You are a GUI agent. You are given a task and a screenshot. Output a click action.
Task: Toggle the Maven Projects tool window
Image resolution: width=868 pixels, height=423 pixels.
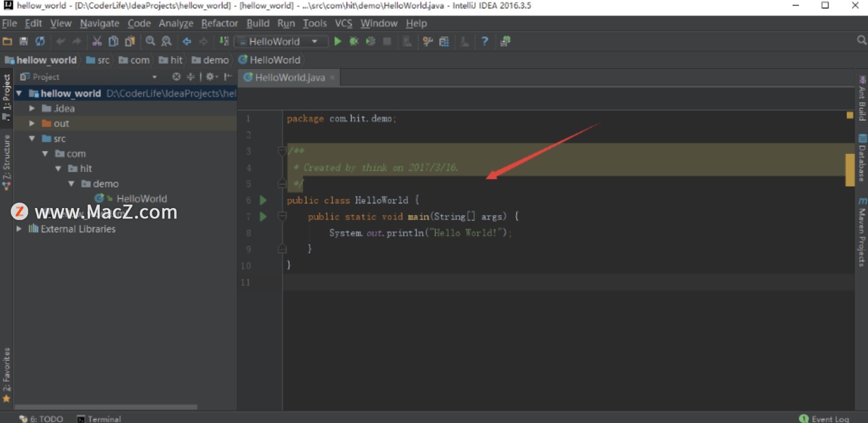862,232
